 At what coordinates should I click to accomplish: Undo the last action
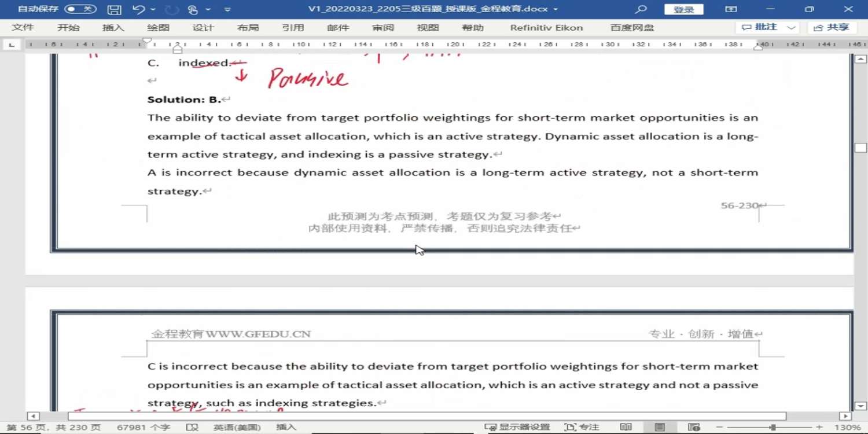click(138, 9)
